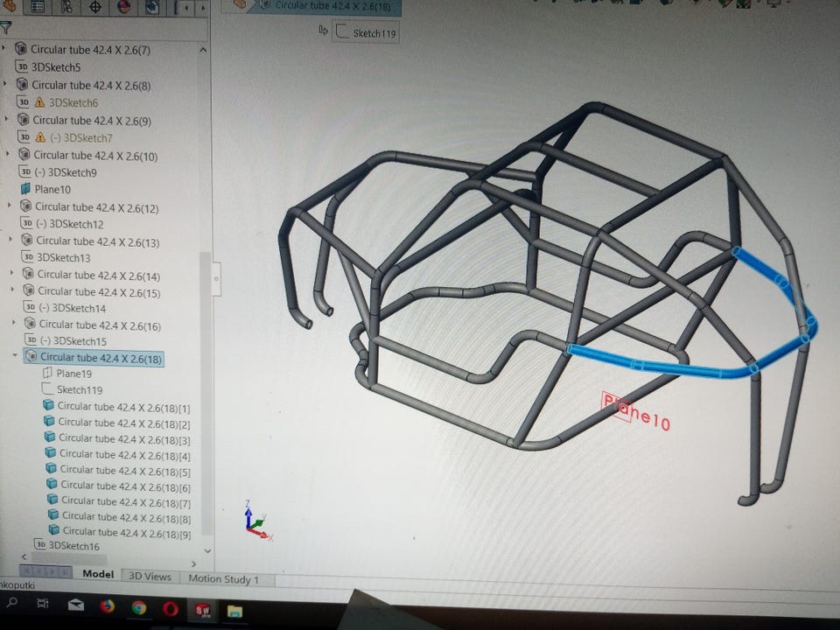Select 3DSketch5 in feature tree

56,67
